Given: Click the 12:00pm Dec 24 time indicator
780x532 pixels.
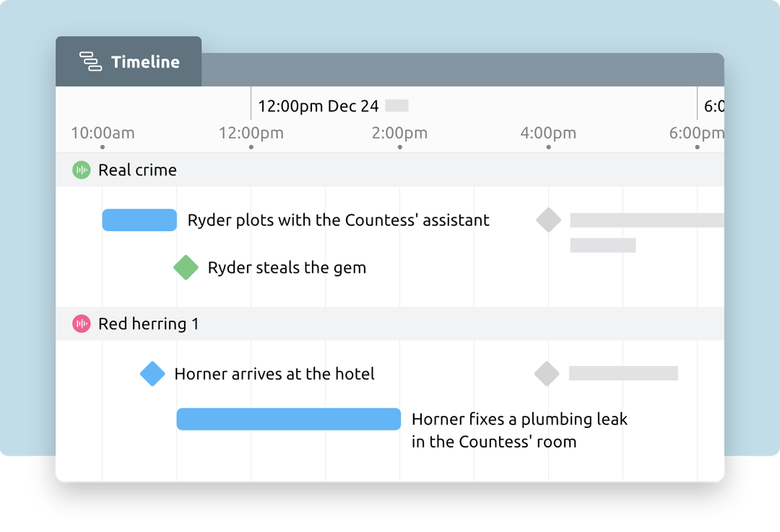Looking at the screenshot, I should coord(318,105).
